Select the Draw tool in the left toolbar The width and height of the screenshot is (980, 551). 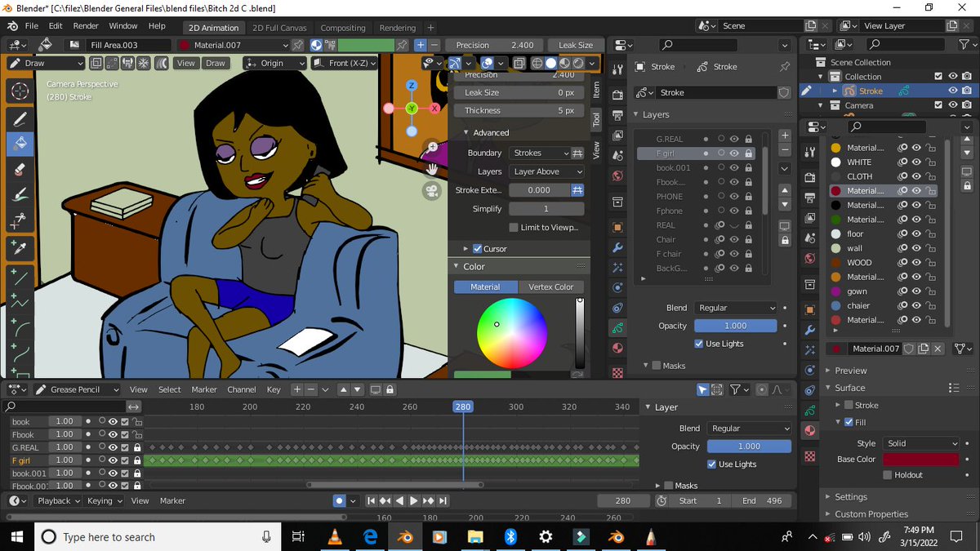(x=20, y=119)
